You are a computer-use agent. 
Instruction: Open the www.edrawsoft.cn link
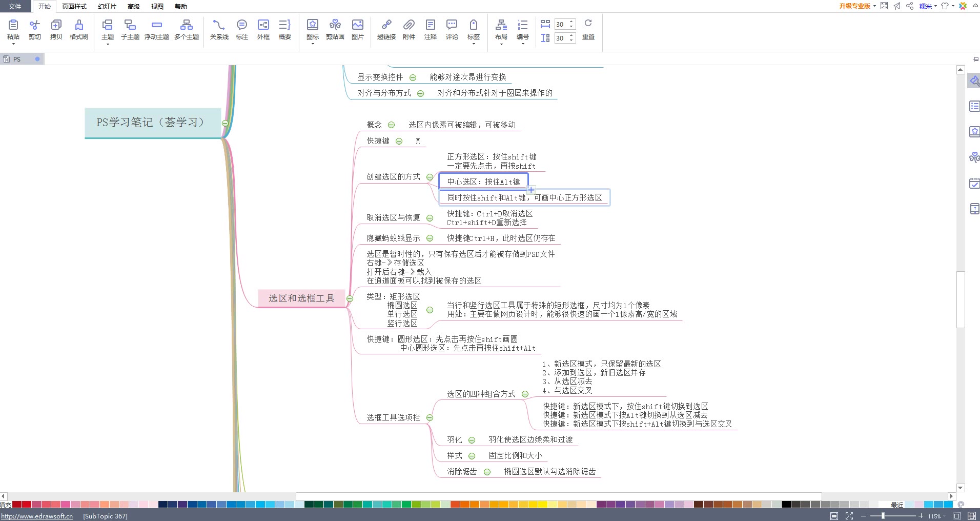37,516
